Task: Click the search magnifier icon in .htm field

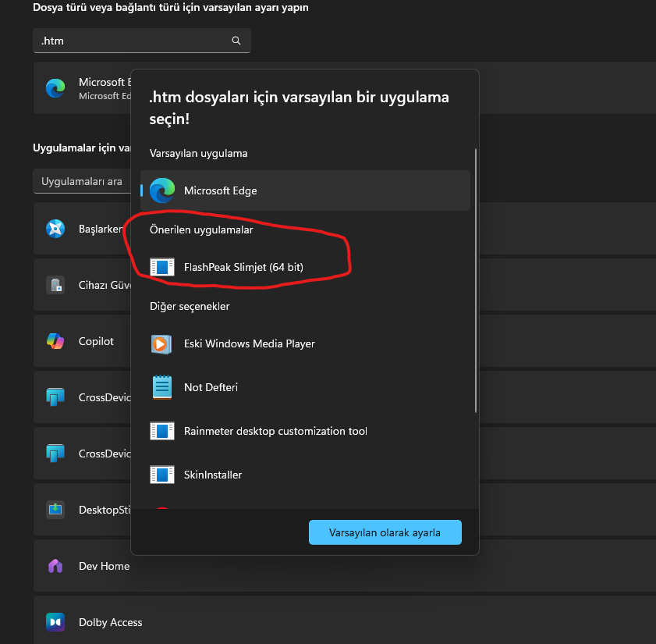Action: [x=236, y=41]
